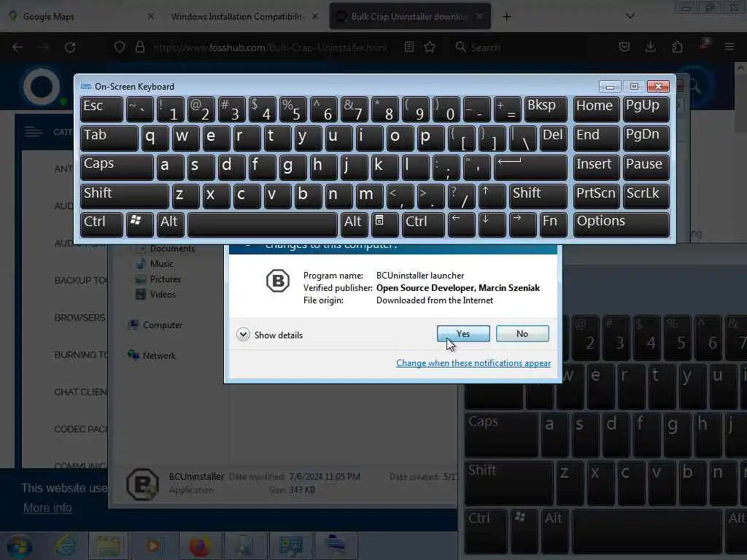Viewport: 747px width, 560px height.
Task: Click the Windows logo key on On-Screen Keyboard
Action: click(139, 225)
